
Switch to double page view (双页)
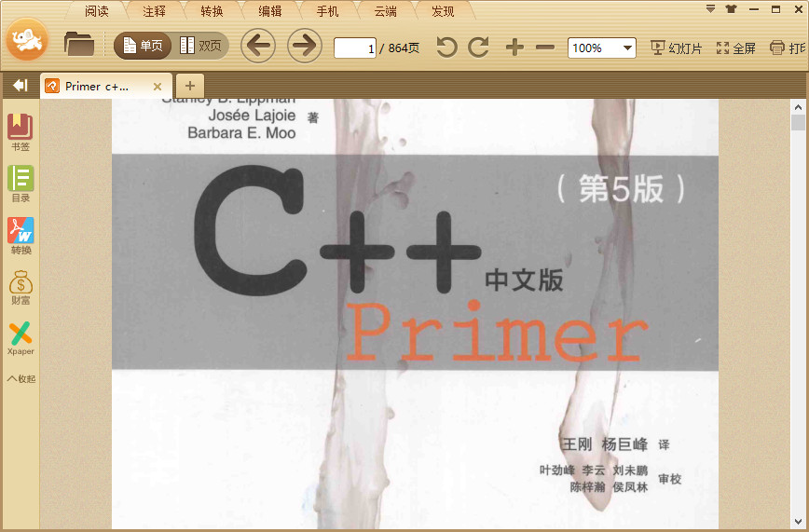pos(200,46)
